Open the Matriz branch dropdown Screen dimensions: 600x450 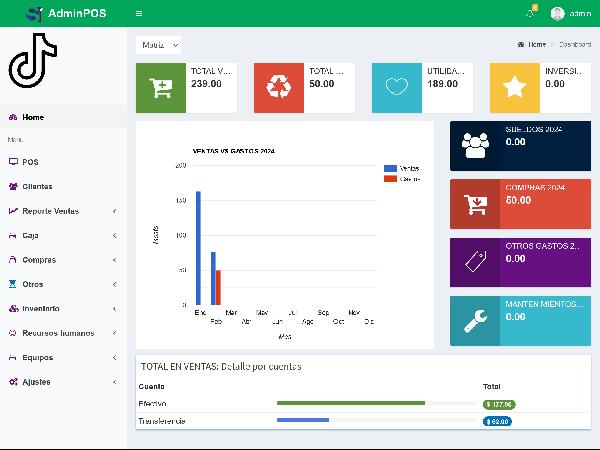click(159, 45)
